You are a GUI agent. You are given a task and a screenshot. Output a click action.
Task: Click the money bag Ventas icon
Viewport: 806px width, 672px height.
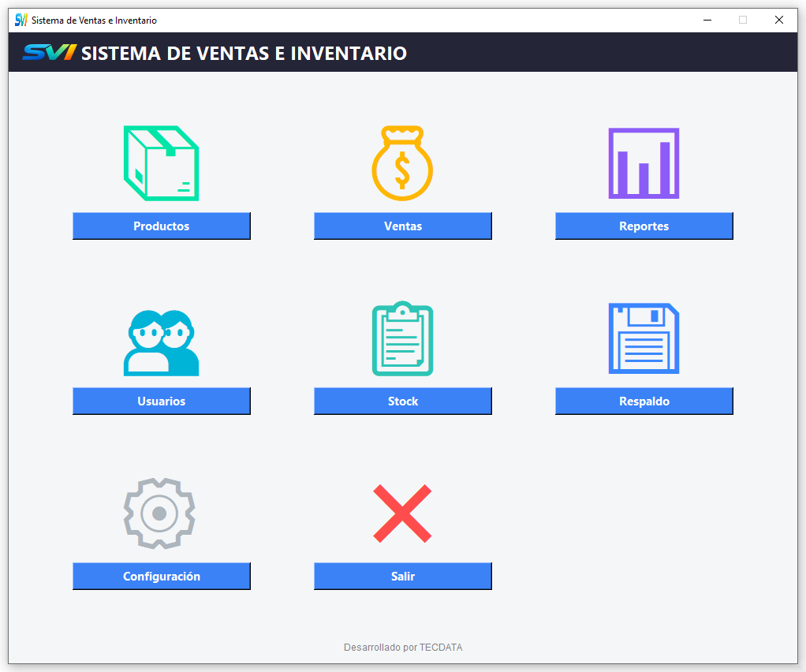point(402,164)
